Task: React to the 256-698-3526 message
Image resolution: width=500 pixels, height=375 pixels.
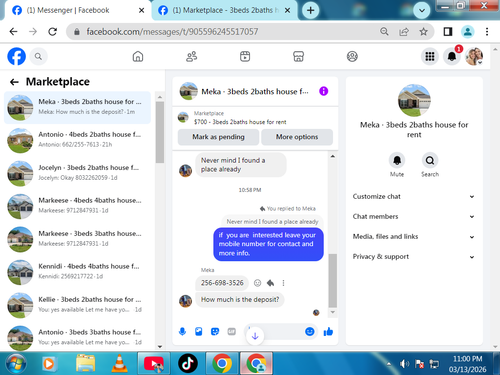Action: (257, 283)
